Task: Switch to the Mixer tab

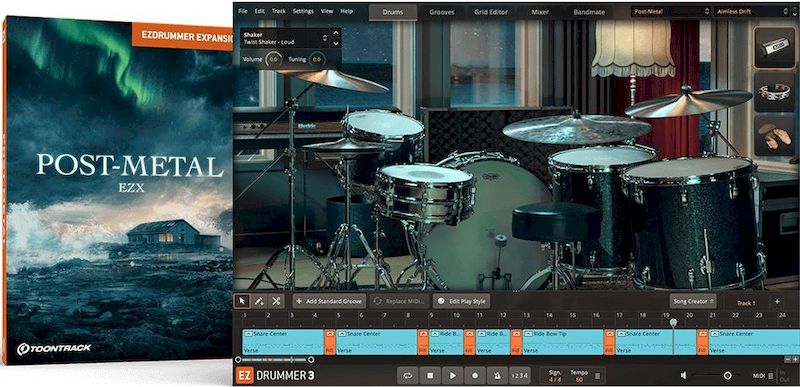Action: point(540,12)
